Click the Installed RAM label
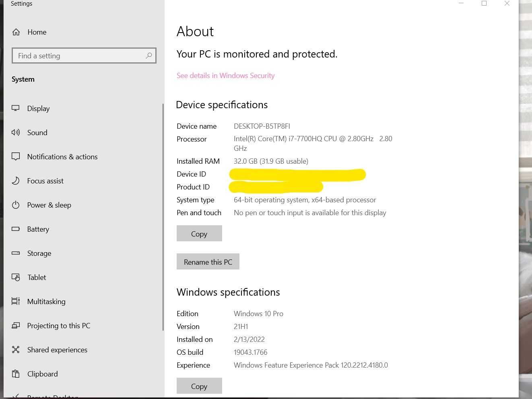This screenshot has height=399, width=532. (x=198, y=161)
